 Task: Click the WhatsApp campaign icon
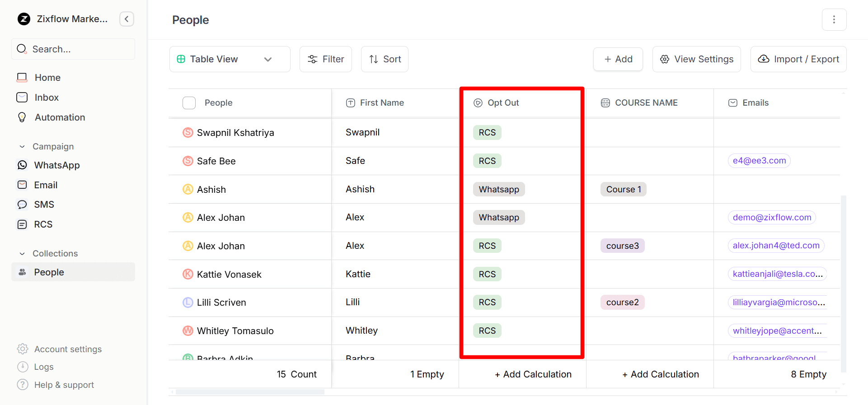(22, 165)
